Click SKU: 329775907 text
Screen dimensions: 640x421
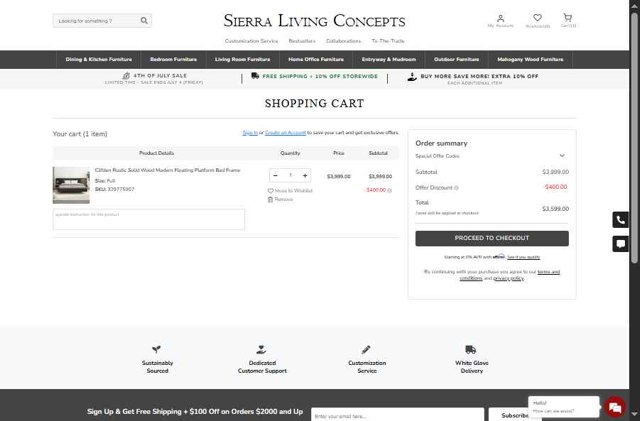pos(115,189)
